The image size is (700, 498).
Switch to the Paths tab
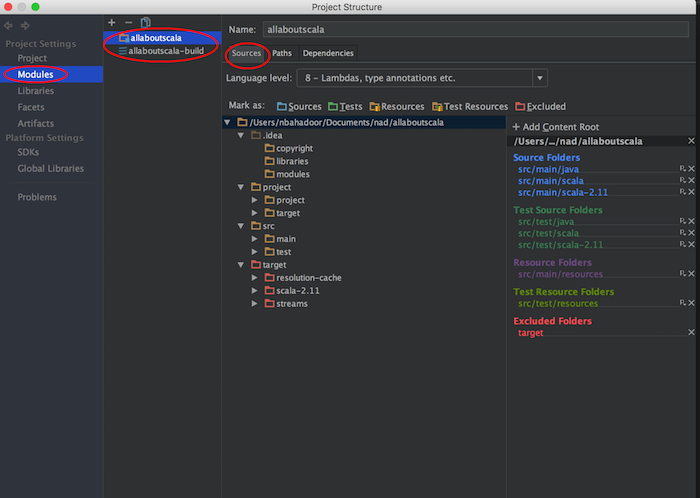coord(282,53)
